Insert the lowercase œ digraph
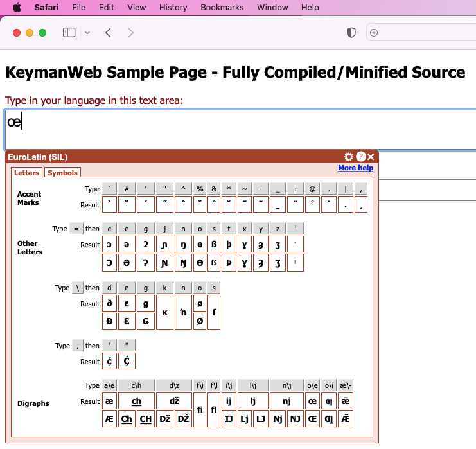This screenshot has width=476, height=449. click(x=312, y=401)
